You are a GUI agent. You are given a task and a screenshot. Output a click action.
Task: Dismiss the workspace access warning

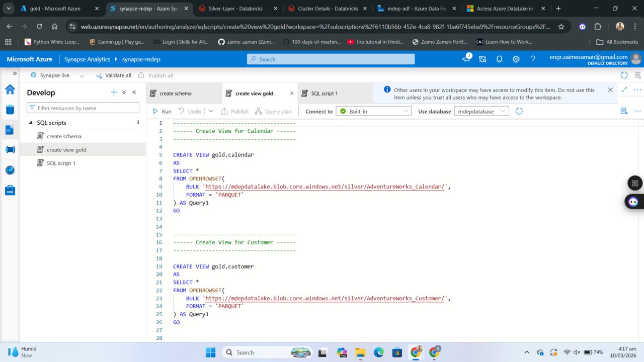(x=610, y=90)
